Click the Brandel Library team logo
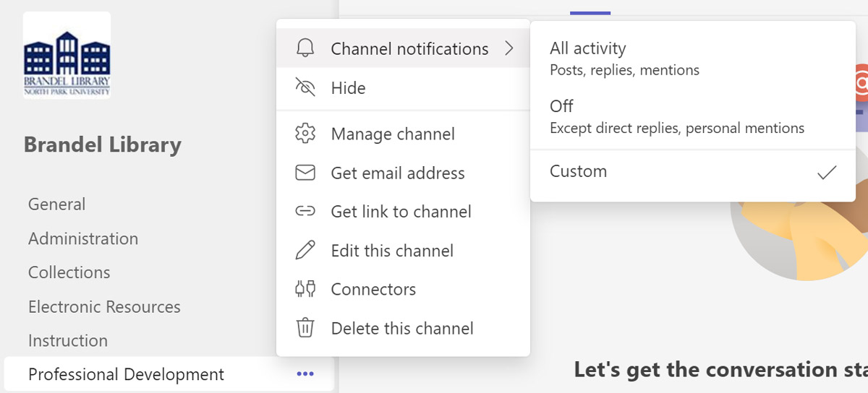Image resolution: width=868 pixels, height=393 pixels. (67, 55)
